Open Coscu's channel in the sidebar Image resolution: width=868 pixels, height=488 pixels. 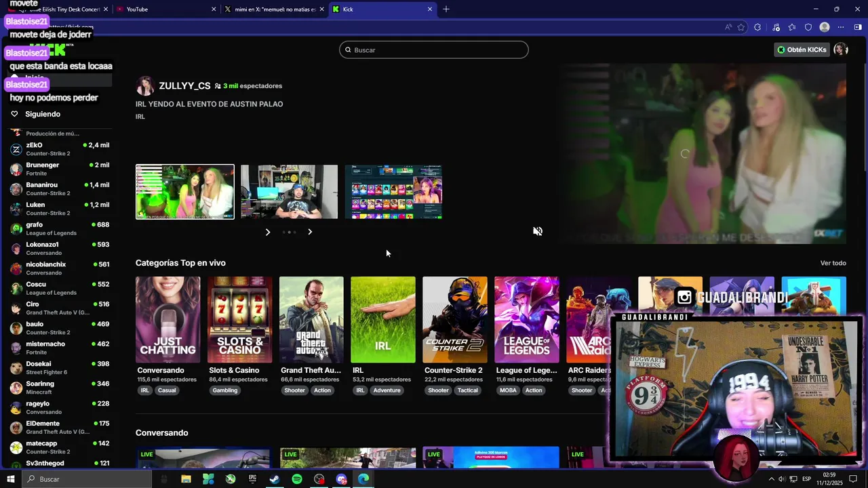(60, 288)
